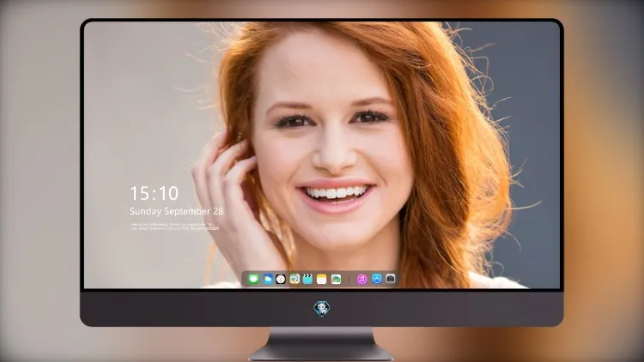
Task: Click the monitor stand base
Action: [322, 345]
